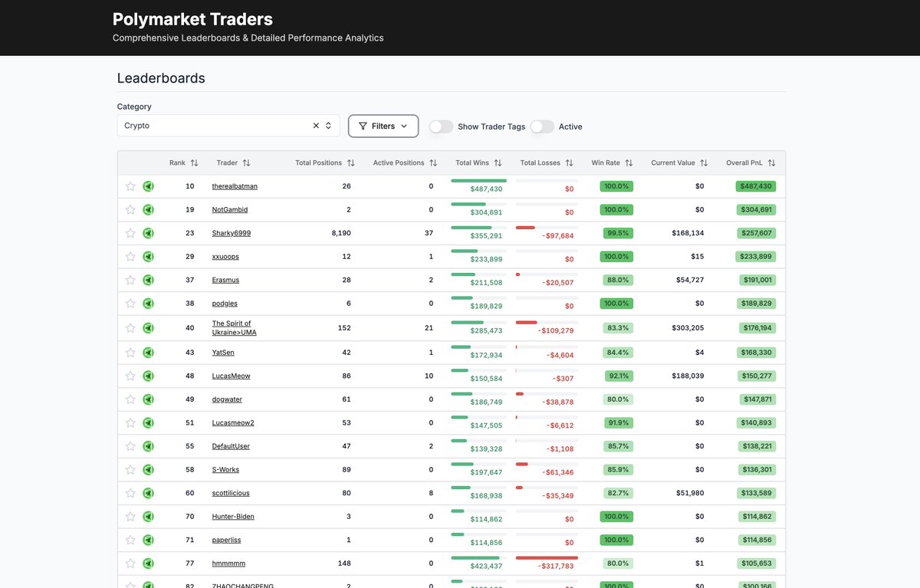The width and height of the screenshot is (920, 588).
Task: Sort by Rank using arrows icon
Action: (194, 163)
